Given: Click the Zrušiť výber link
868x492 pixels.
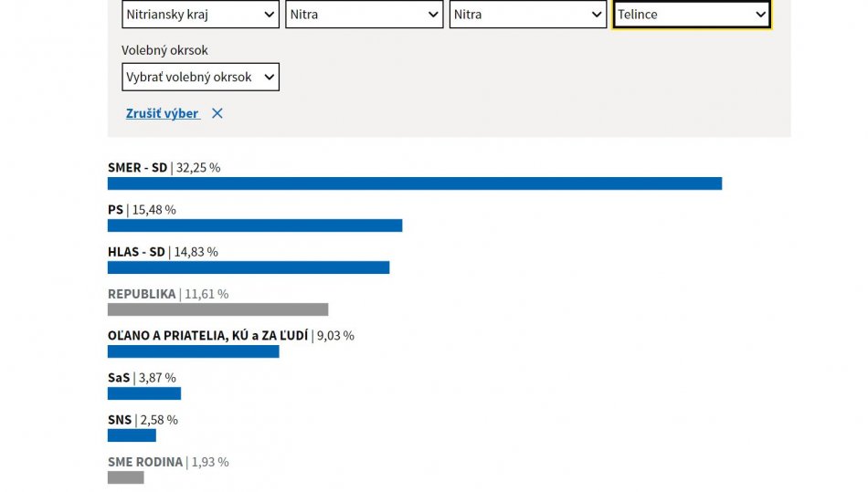Looking at the screenshot, I should (162, 113).
